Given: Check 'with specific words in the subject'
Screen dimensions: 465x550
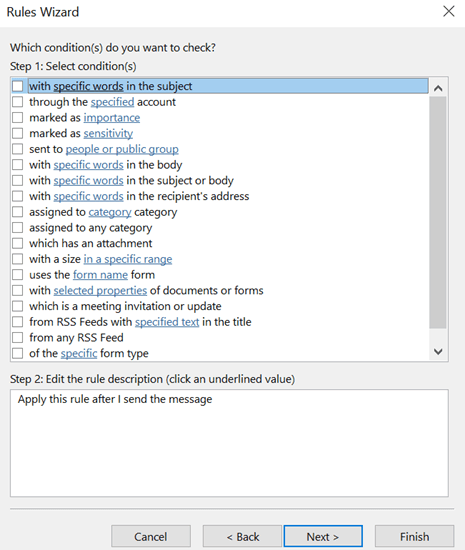Looking at the screenshot, I should click(18, 86).
